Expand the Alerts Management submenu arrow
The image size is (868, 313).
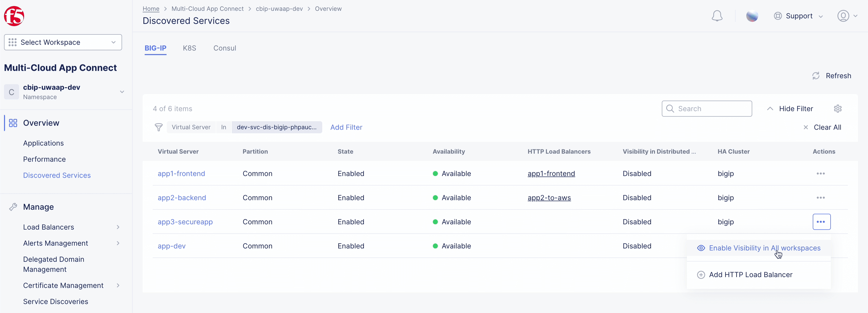pyautogui.click(x=118, y=243)
